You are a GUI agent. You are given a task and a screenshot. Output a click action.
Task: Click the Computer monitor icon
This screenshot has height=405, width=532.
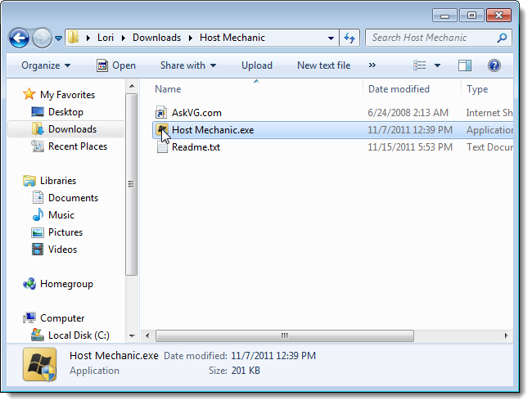pos(29,317)
